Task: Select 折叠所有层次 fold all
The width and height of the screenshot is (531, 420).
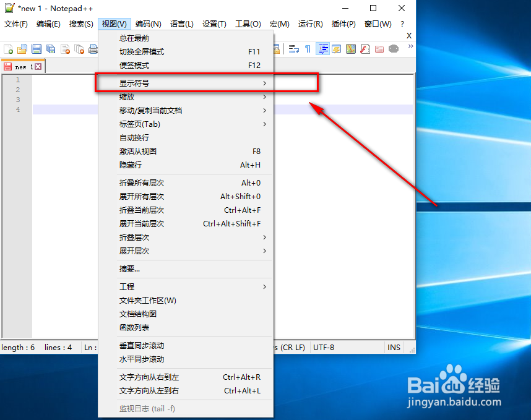Action: click(186, 182)
